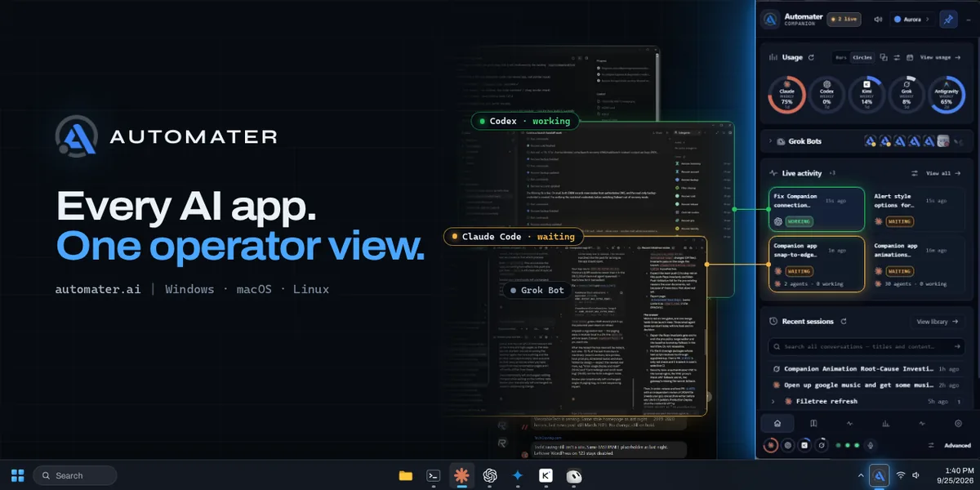
Task: Click the Grok mini icon in footer
Action: (x=822, y=445)
